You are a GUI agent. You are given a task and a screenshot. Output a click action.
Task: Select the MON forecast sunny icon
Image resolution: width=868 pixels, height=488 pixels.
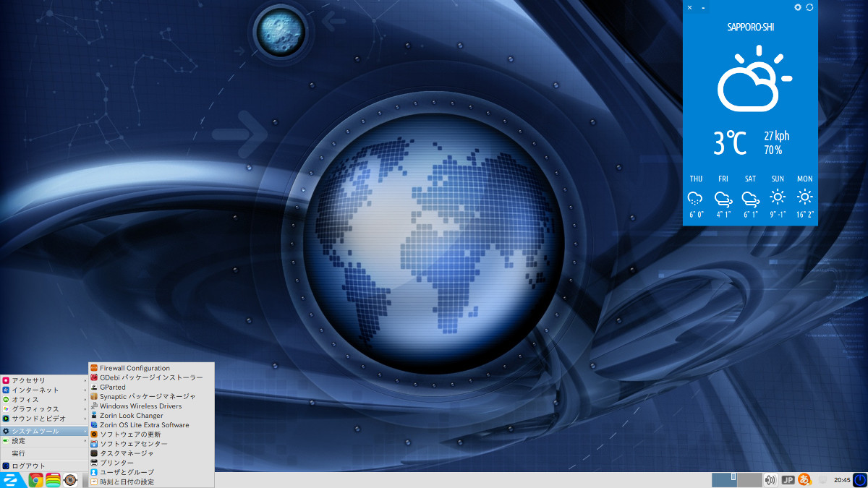coord(805,197)
